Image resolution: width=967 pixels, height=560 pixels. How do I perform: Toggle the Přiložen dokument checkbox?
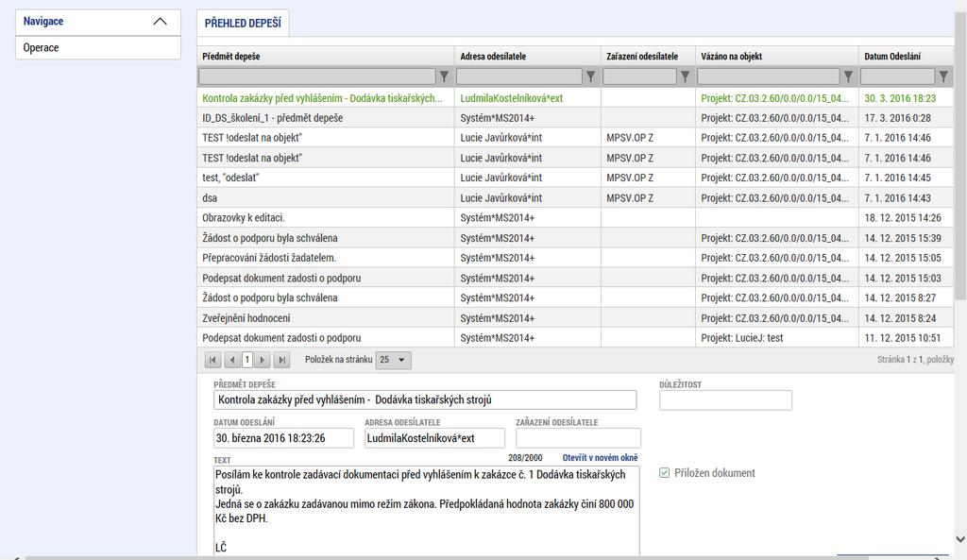pyautogui.click(x=664, y=473)
